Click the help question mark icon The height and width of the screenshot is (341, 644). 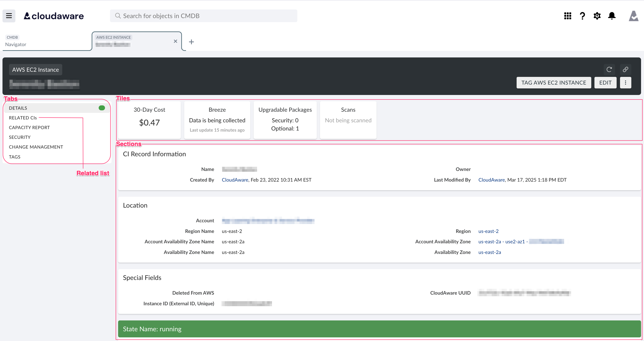[582, 16]
